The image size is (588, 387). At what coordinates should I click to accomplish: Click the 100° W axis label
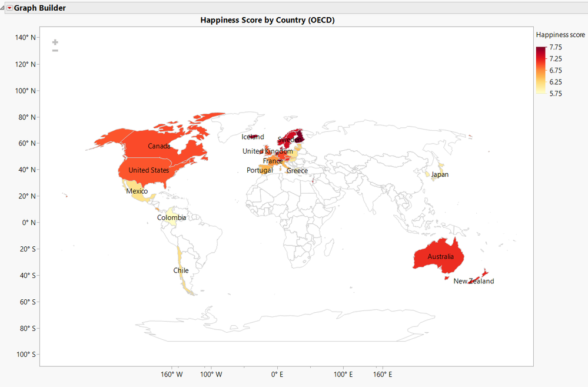pos(211,375)
